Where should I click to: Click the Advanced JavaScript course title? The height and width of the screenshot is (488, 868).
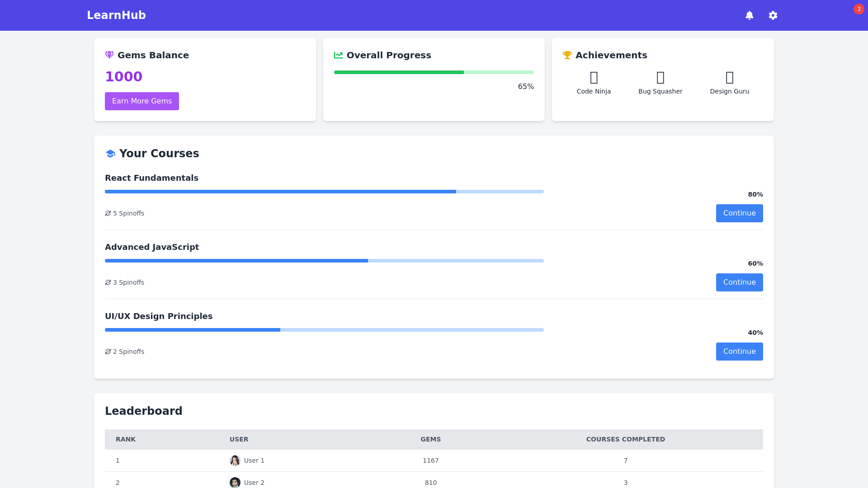point(152,247)
